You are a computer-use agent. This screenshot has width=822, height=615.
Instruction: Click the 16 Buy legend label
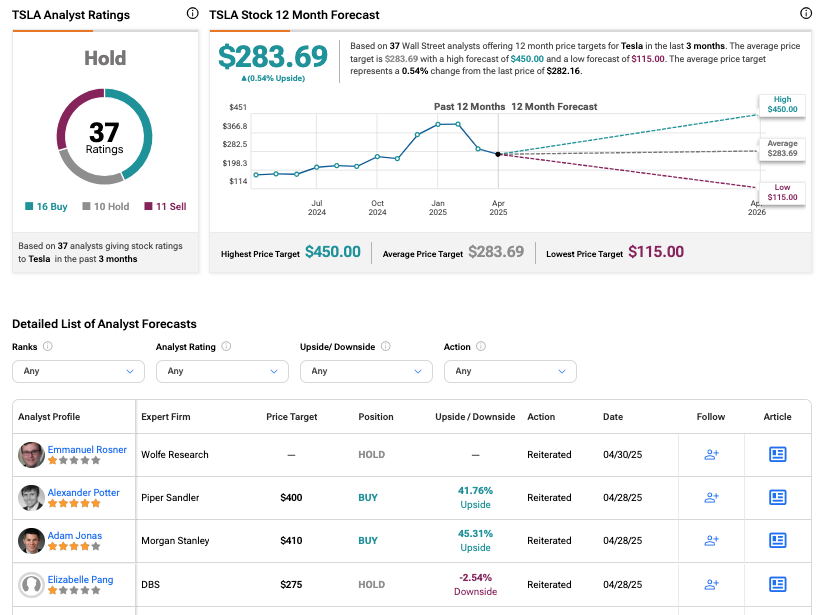(x=46, y=207)
